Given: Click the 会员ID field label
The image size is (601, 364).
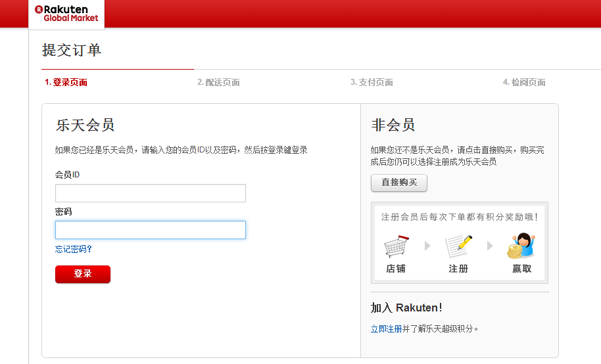Looking at the screenshot, I should 67,175.
